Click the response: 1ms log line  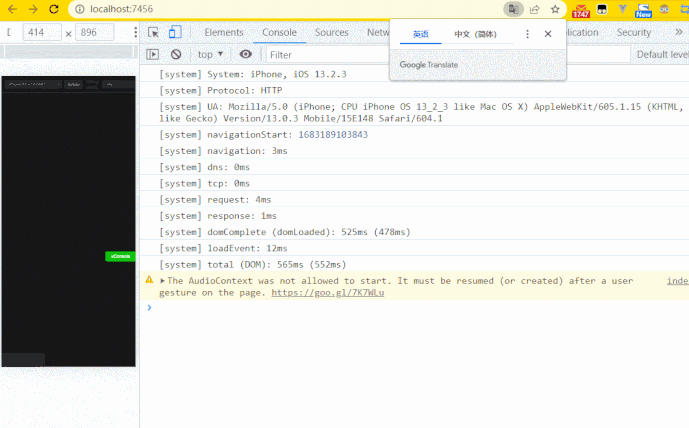tap(218, 216)
